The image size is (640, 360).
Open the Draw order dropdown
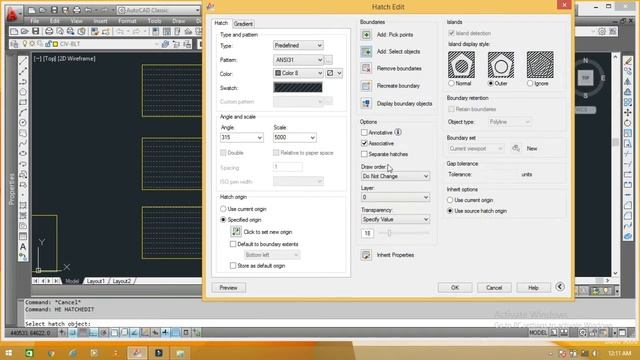point(395,176)
